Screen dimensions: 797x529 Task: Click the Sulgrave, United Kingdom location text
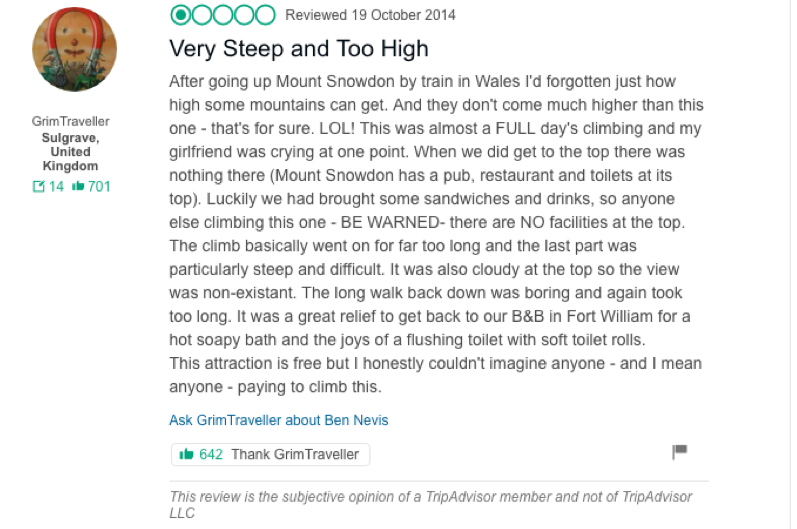click(70, 152)
